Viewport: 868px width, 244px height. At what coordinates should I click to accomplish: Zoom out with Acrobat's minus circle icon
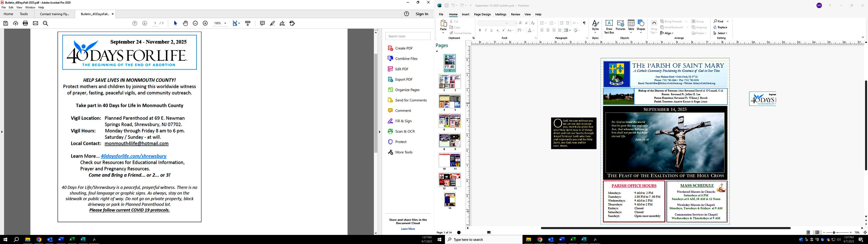pos(195,23)
